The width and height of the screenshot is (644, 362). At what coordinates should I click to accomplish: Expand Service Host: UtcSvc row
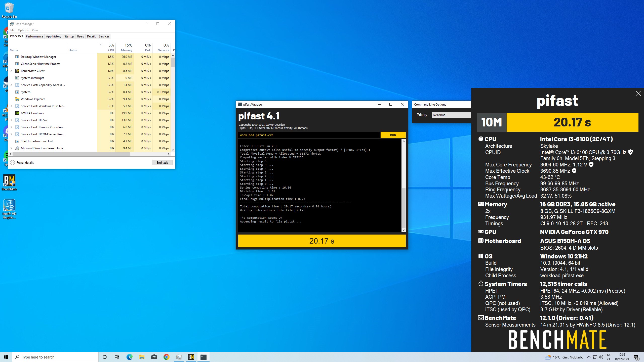[11, 120]
